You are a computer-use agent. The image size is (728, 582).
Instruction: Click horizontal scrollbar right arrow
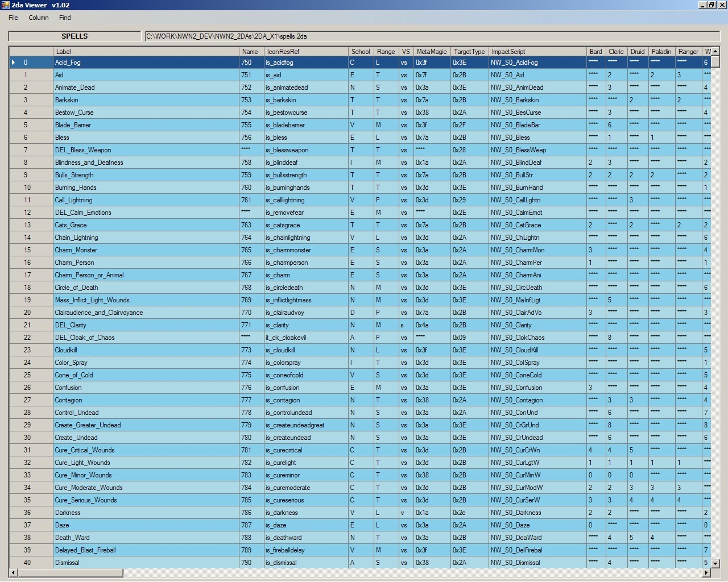point(707,572)
